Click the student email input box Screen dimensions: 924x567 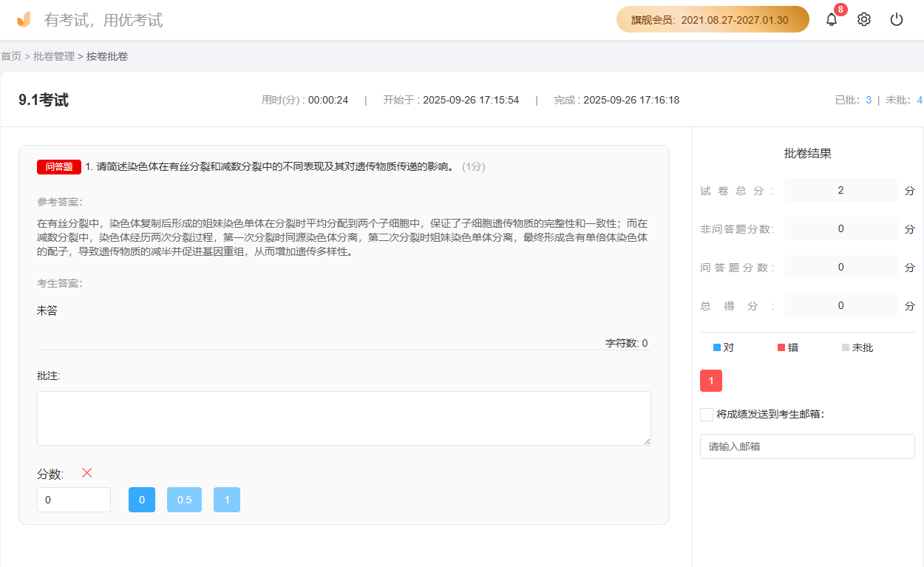807,447
